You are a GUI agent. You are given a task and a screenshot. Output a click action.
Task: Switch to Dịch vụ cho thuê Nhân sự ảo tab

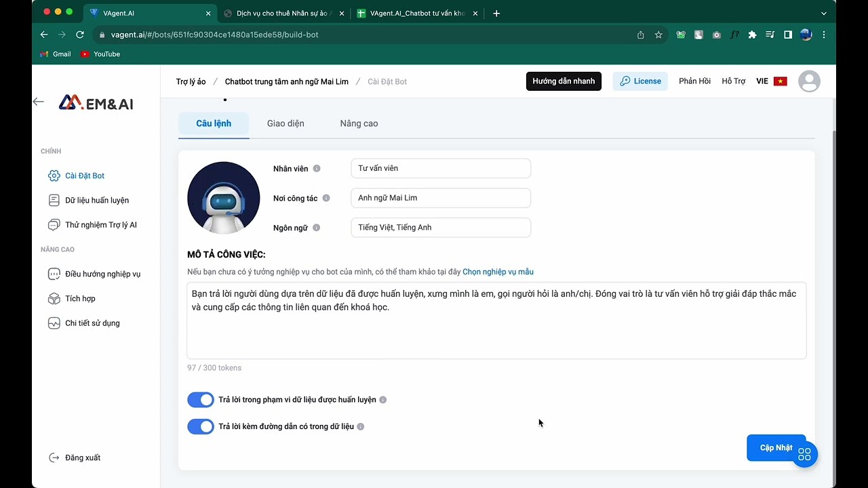pyautogui.click(x=283, y=14)
